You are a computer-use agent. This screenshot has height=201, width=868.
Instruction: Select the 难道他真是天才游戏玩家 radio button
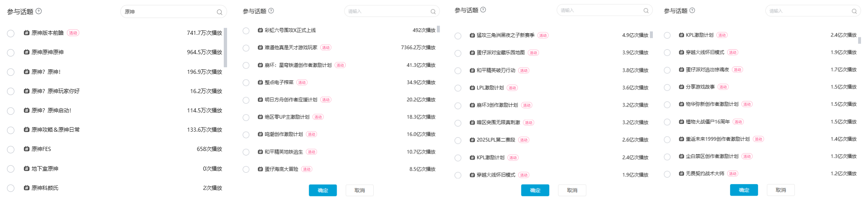click(246, 48)
